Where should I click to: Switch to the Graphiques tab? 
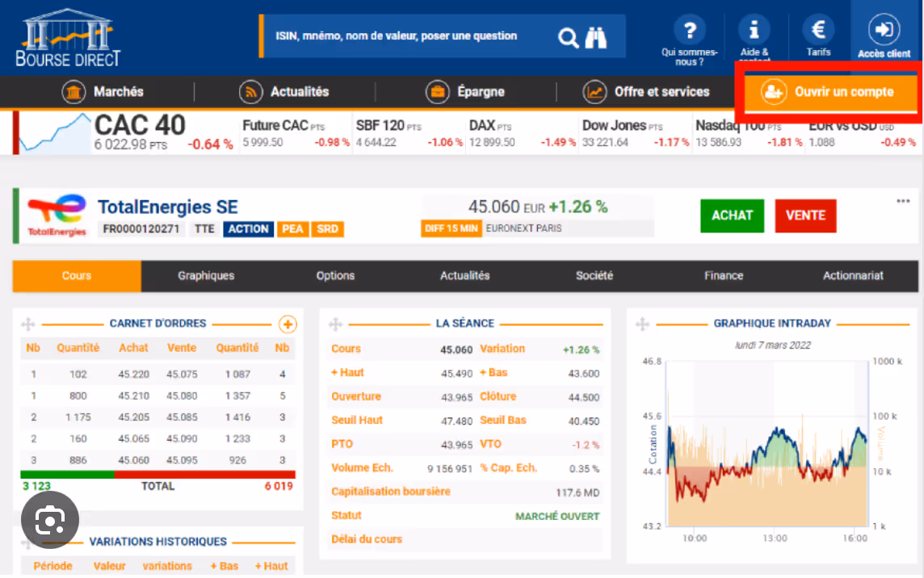[206, 276]
